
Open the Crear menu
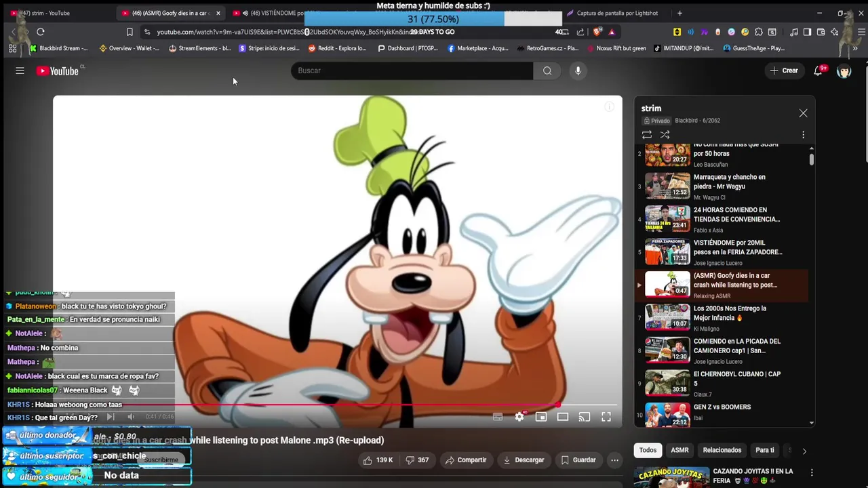[x=784, y=70]
